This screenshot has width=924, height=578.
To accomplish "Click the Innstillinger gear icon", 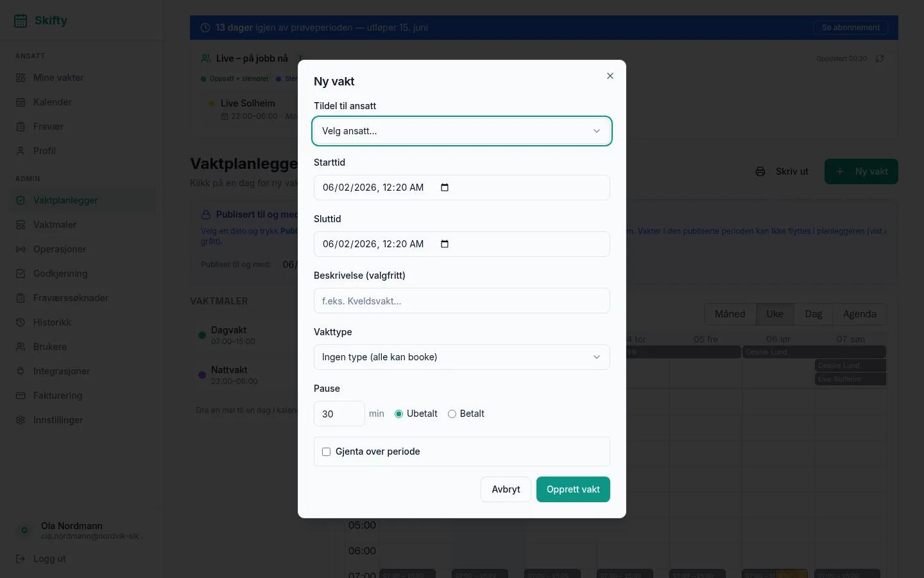I will [21, 420].
